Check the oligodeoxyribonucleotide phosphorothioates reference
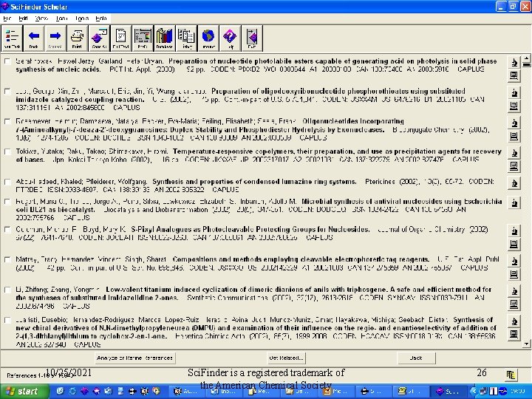This screenshot has width=532, height=399. [7, 92]
